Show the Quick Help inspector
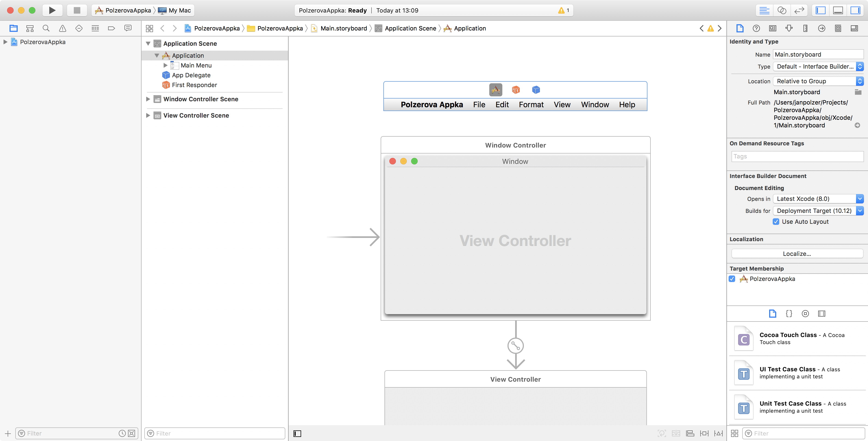Image resolution: width=868 pixels, height=441 pixels. [x=756, y=28]
